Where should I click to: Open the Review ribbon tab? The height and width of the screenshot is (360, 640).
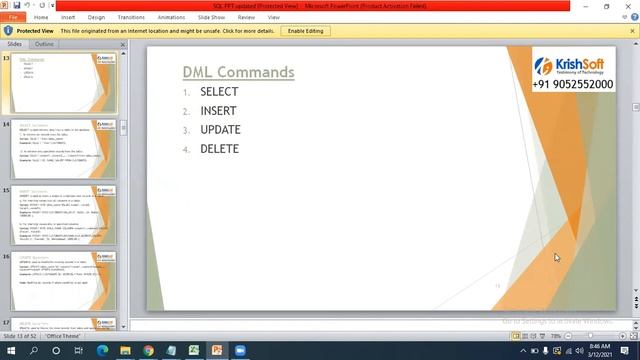tap(246, 17)
